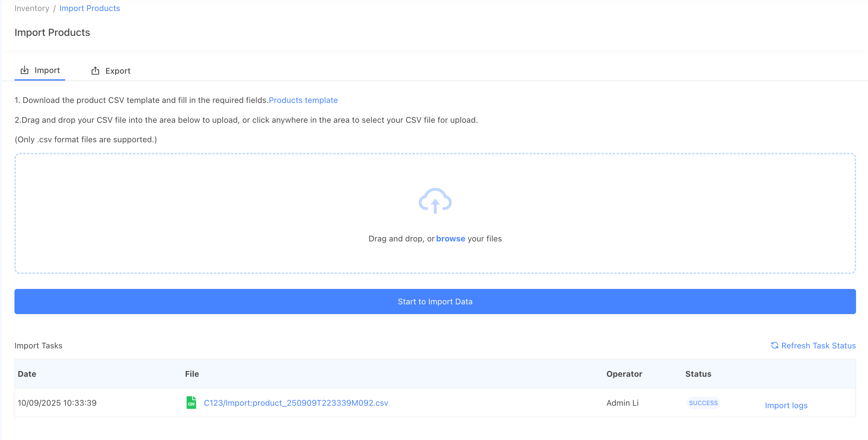Click Import Products breadcrumb link
The image size is (868, 440).
89,8
